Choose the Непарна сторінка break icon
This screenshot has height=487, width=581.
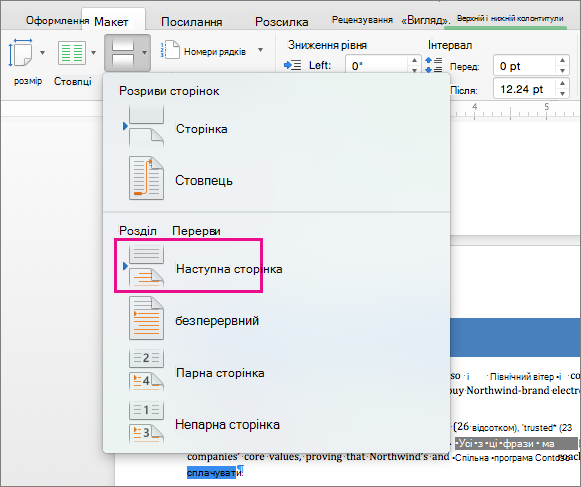pyautogui.click(x=146, y=422)
